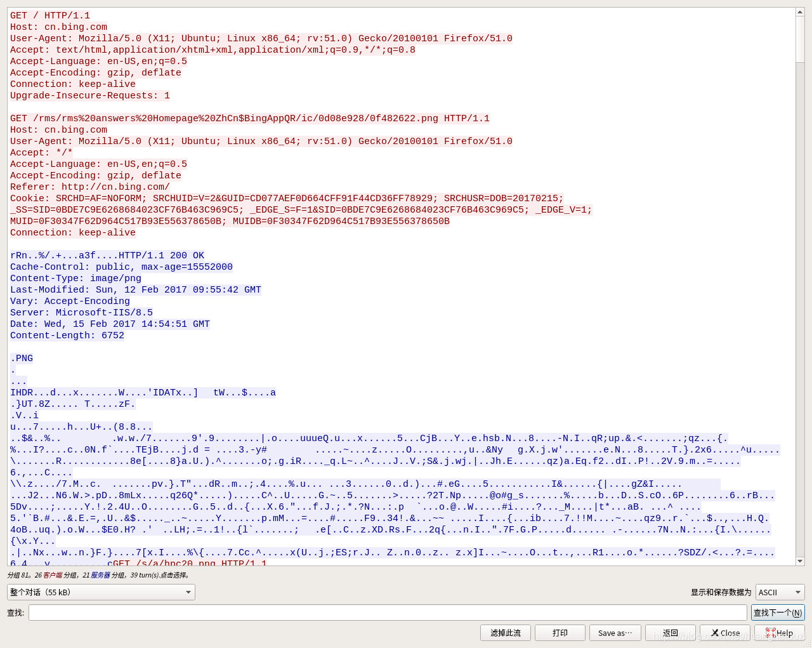
Task: Click the "Vary: Accept-Encoding" header
Action: pyautogui.click(x=70, y=301)
